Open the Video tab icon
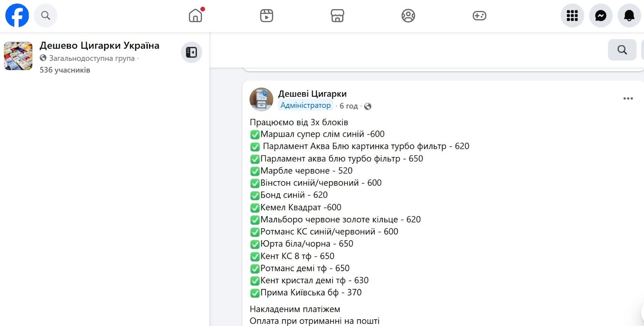 tap(266, 16)
